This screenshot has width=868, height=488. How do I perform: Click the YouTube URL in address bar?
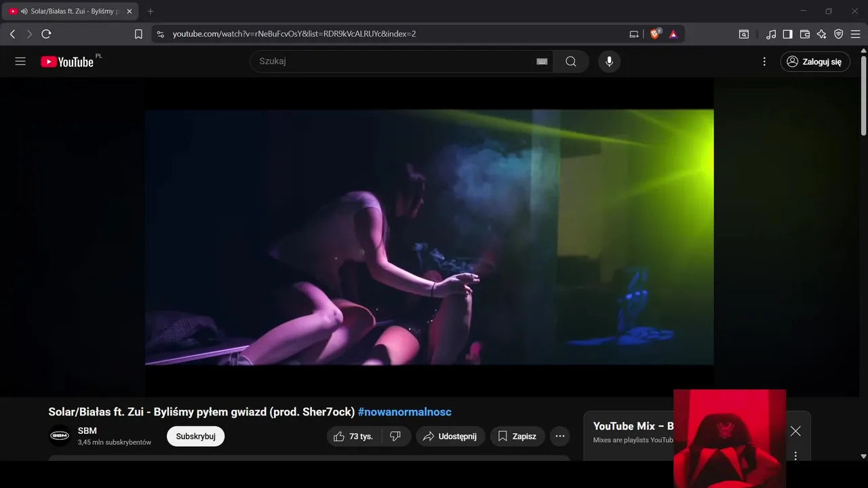294,34
